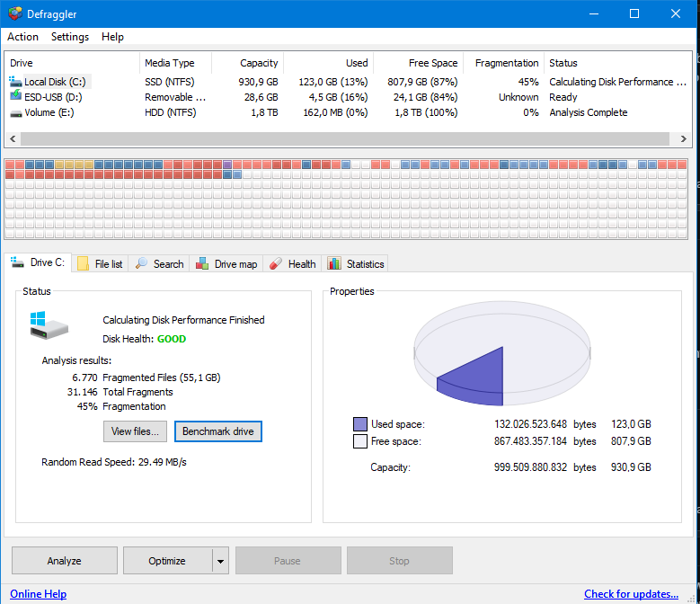Image resolution: width=700 pixels, height=604 pixels.
Task: Open the Online Help link
Action: (39, 594)
